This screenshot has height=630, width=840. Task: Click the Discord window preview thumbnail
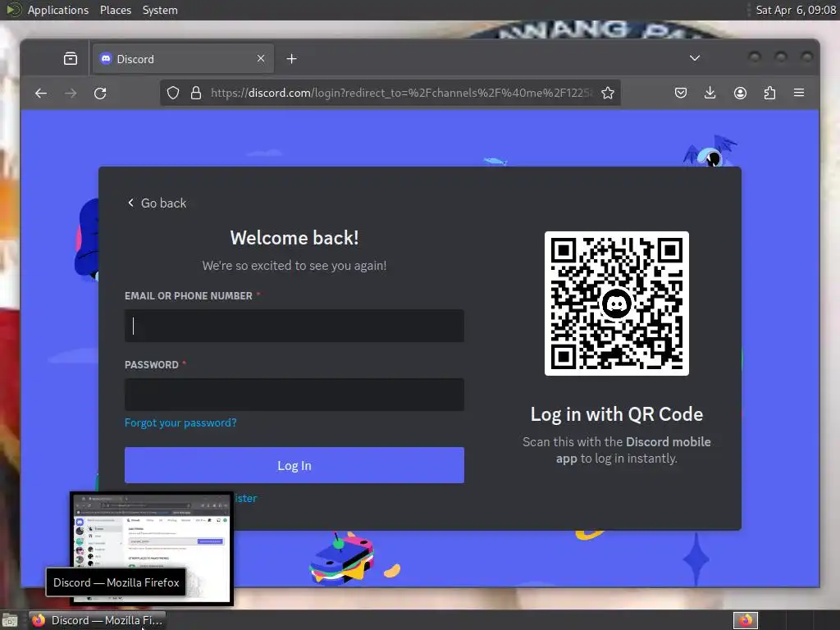click(152, 549)
